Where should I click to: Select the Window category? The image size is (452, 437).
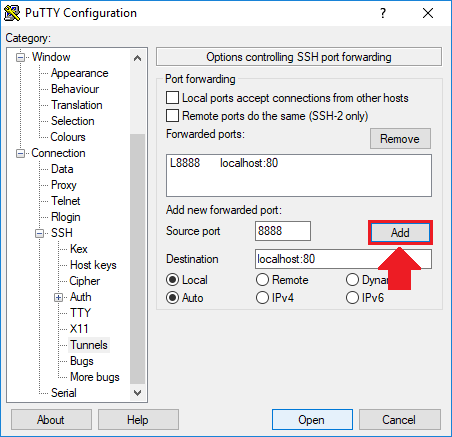pos(51,57)
